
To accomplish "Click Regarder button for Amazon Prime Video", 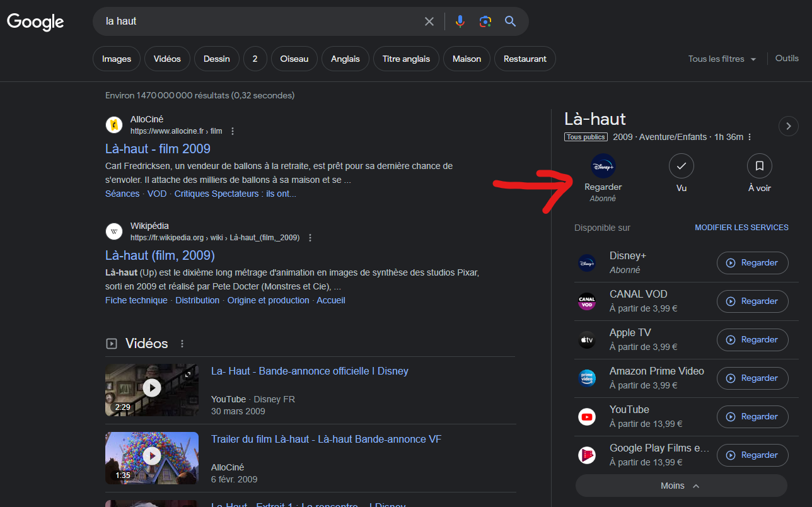I will tap(753, 378).
